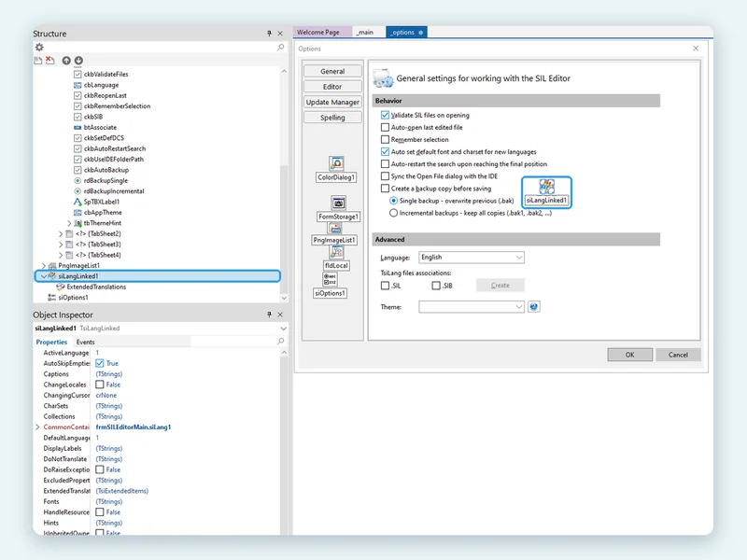Open the Object Inspector component selector dropdown
This screenshot has height=560, width=747.
[283, 329]
